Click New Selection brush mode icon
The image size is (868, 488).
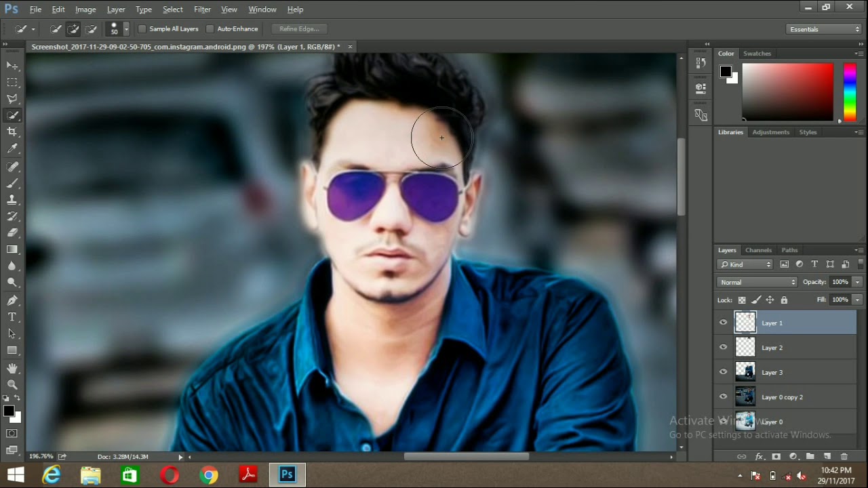(56, 29)
